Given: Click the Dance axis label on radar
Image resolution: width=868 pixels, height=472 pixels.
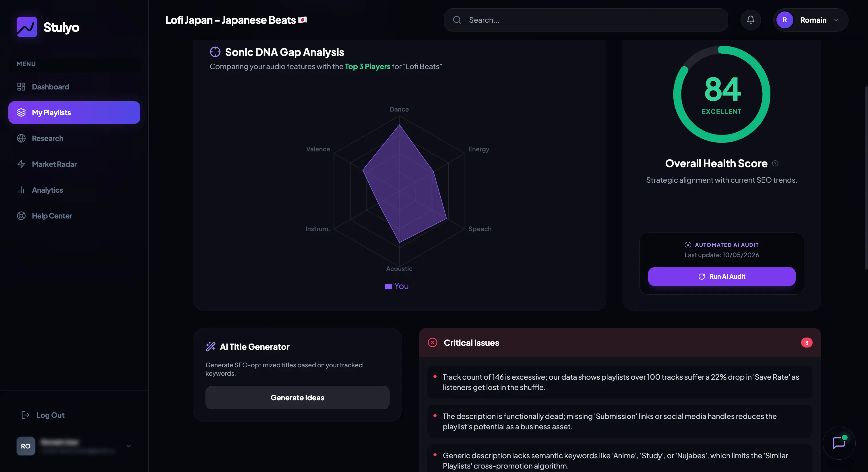Looking at the screenshot, I should click(399, 109).
